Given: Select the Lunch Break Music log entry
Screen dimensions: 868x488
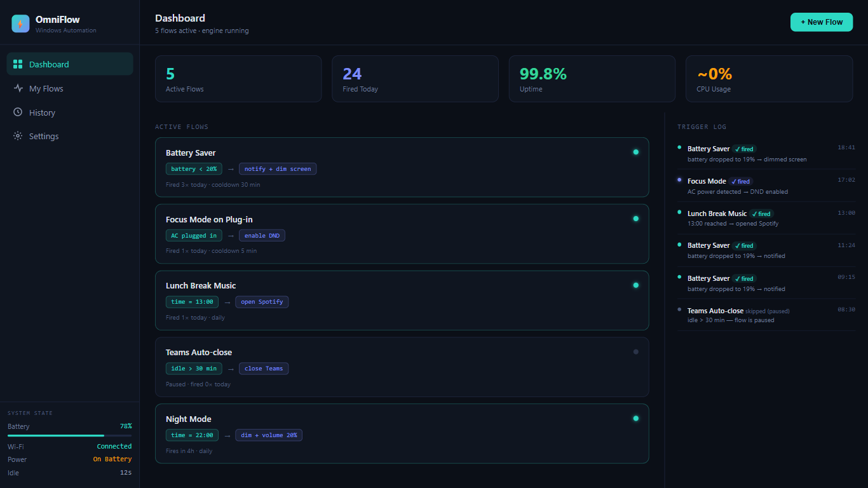Looking at the screenshot, I should 766,218.
